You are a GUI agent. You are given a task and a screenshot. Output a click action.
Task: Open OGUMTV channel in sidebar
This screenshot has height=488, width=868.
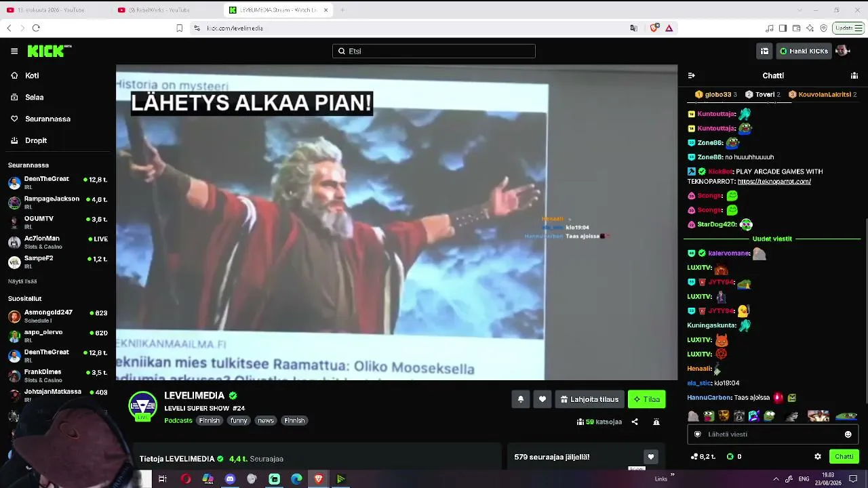58,222
